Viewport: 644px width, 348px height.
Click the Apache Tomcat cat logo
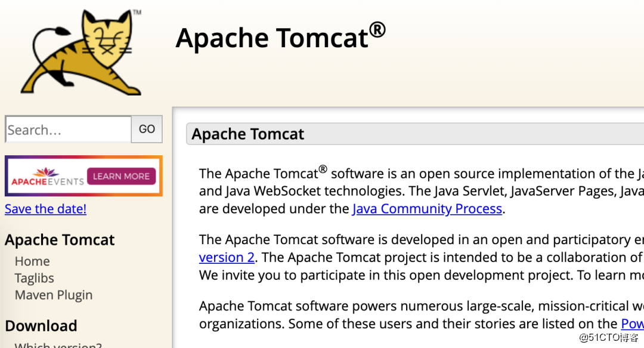[x=81, y=53]
